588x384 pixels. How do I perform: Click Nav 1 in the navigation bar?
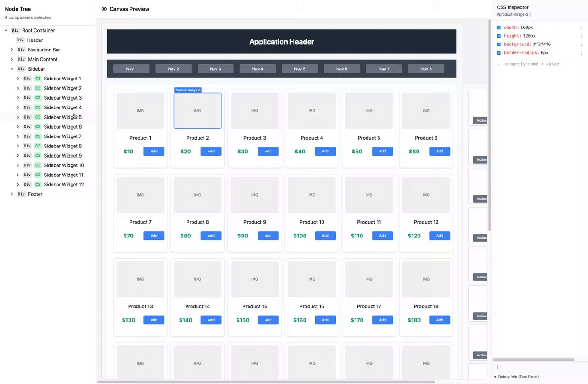point(131,69)
